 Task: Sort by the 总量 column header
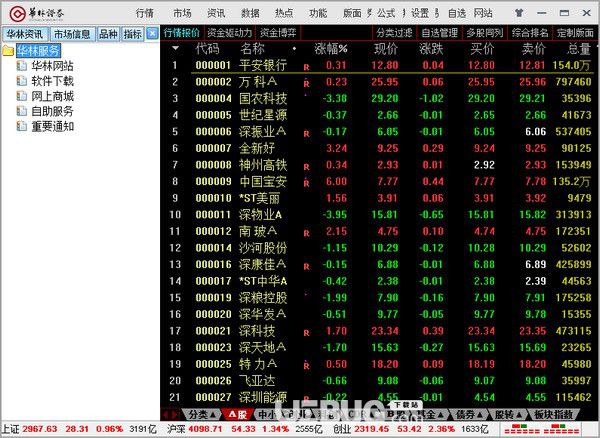pos(579,49)
